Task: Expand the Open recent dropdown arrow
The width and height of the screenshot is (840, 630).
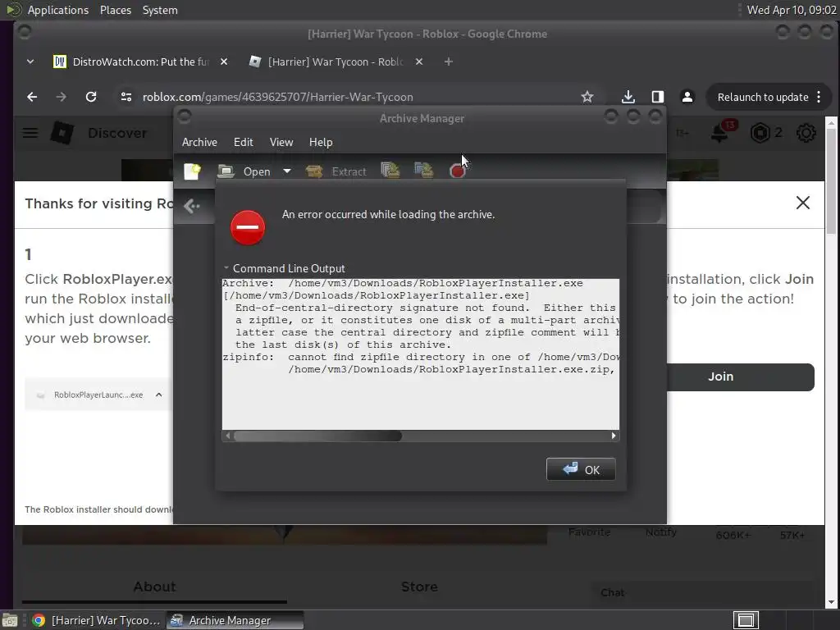Action: [287, 171]
